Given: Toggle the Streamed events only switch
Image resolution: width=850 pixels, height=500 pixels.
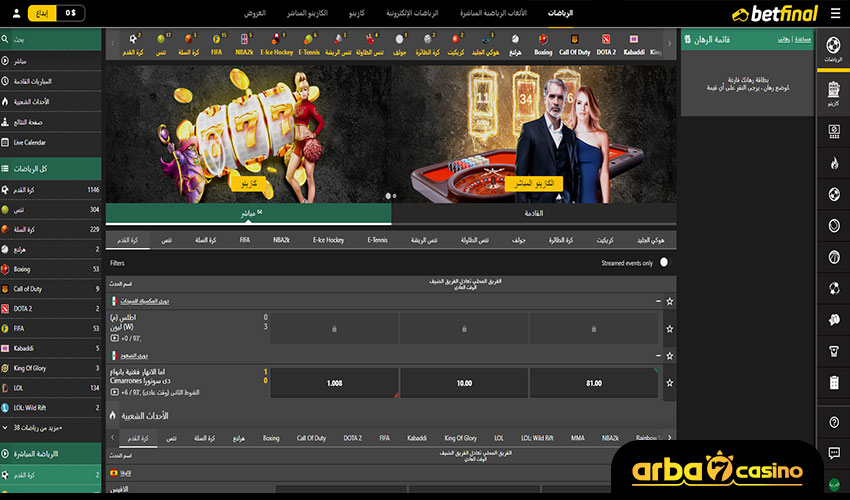Looking at the screenshot, I should pos(663,263).
